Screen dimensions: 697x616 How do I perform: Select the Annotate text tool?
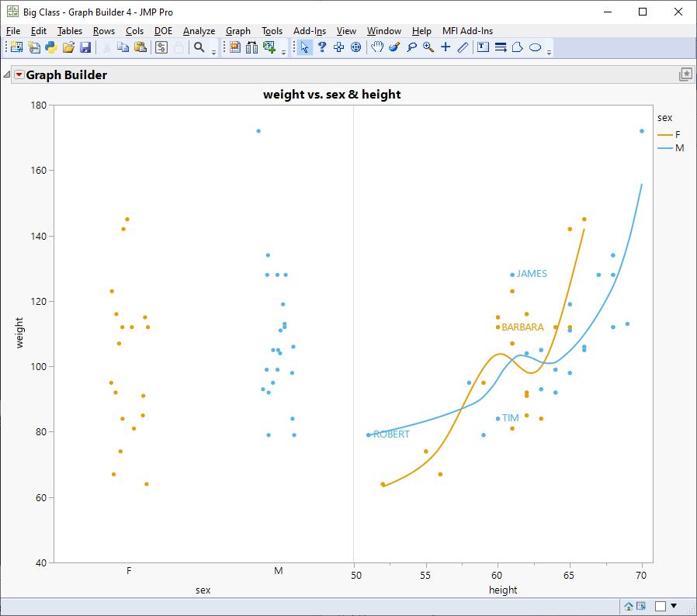[x=484, y=47]
